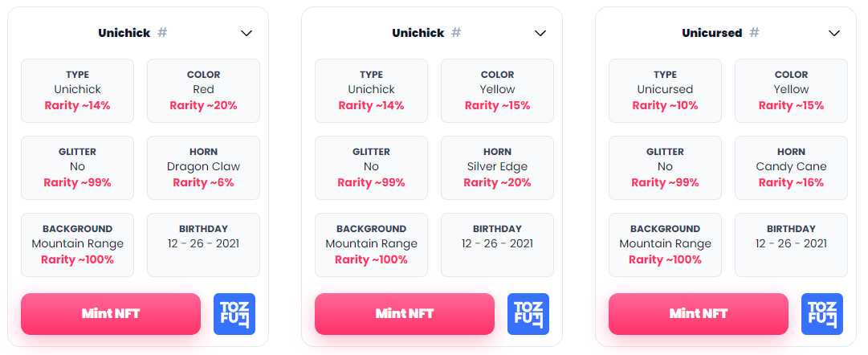Open the blue TOFU icon on the Unicursed card
This screenshot has height=355, width=868.
coord(822,314)
